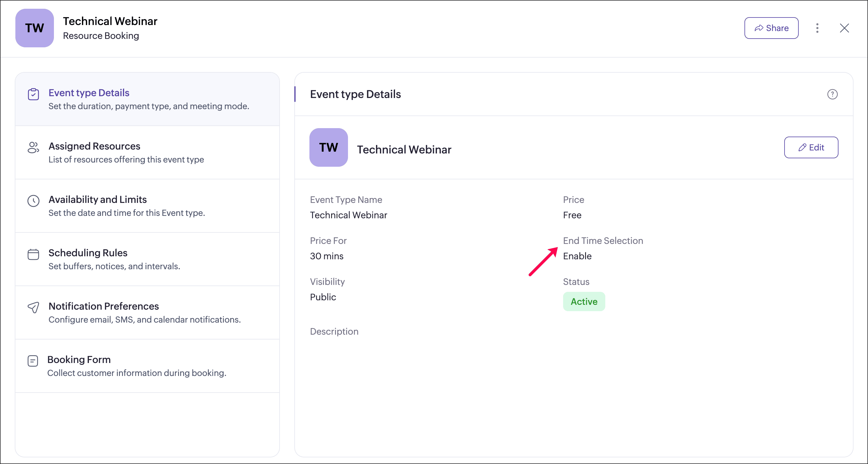Switch to Availability and Limits section
Screen dimensions: 868x464
pyautogui.click(x=98, y=199)
